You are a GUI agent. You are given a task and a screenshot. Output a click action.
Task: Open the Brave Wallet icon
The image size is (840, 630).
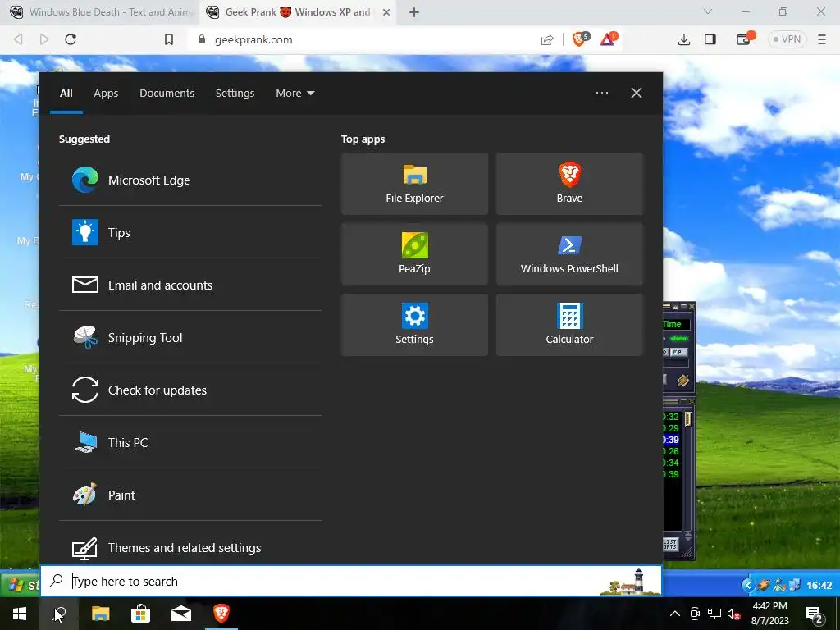(745, 39)
